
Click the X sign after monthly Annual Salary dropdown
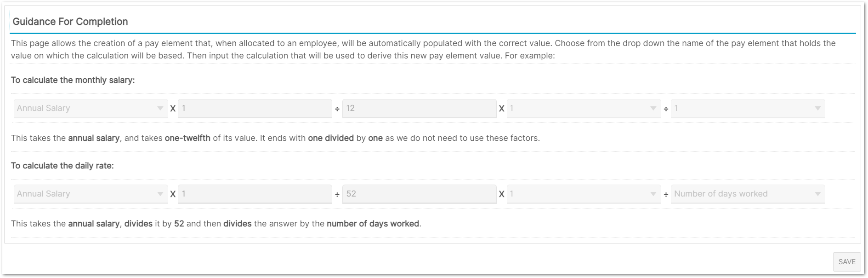tap(173, 109)
